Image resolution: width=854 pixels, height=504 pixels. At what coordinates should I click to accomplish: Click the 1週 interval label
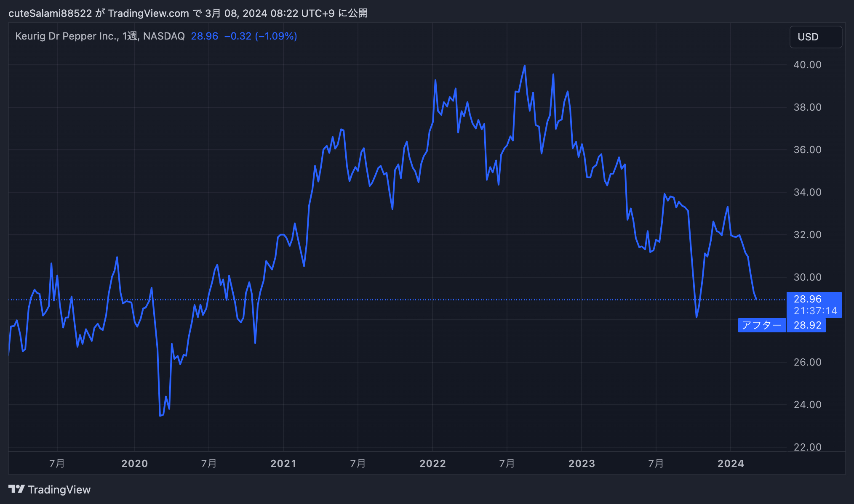point(130,36)
